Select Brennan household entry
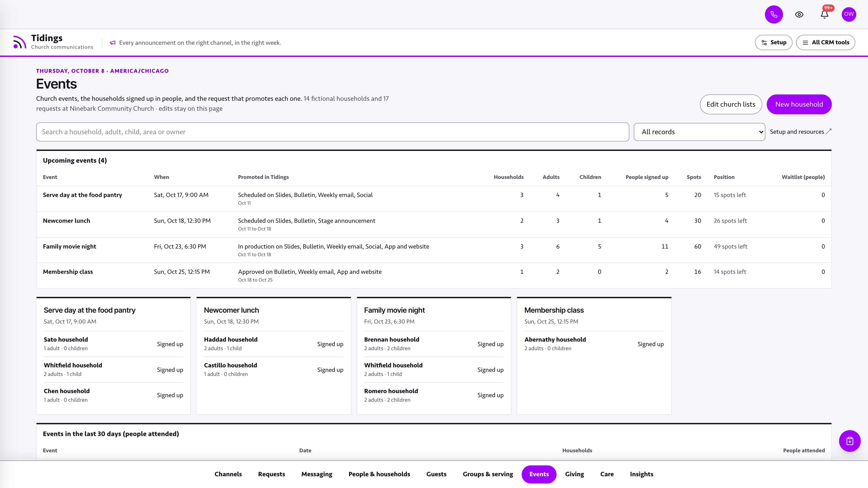The image size is (868, 488). 434,344
